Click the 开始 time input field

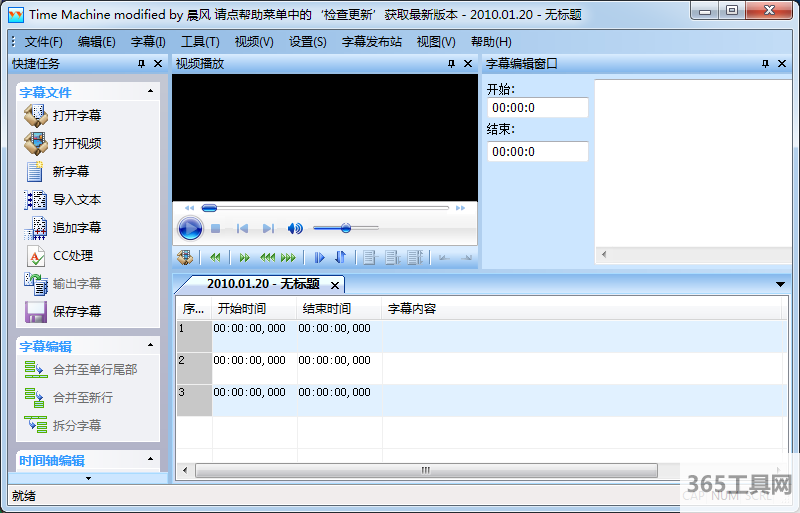click(x=538, y=108)
